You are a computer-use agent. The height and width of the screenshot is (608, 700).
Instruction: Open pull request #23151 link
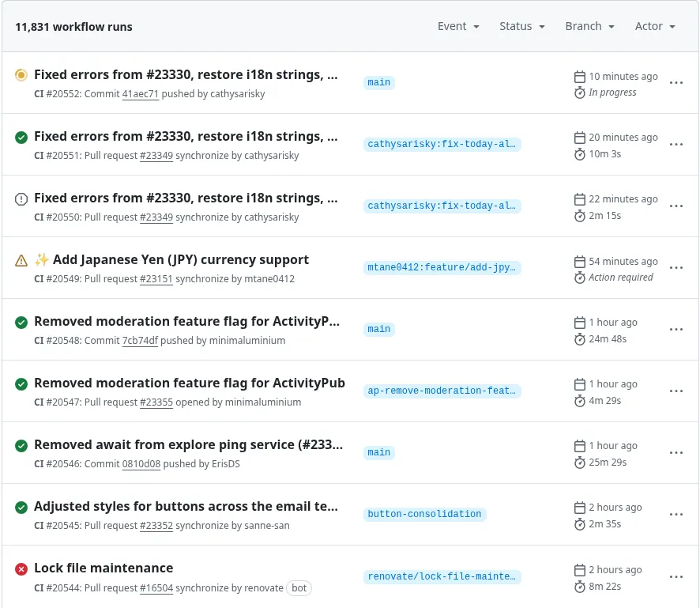[156, 278]
